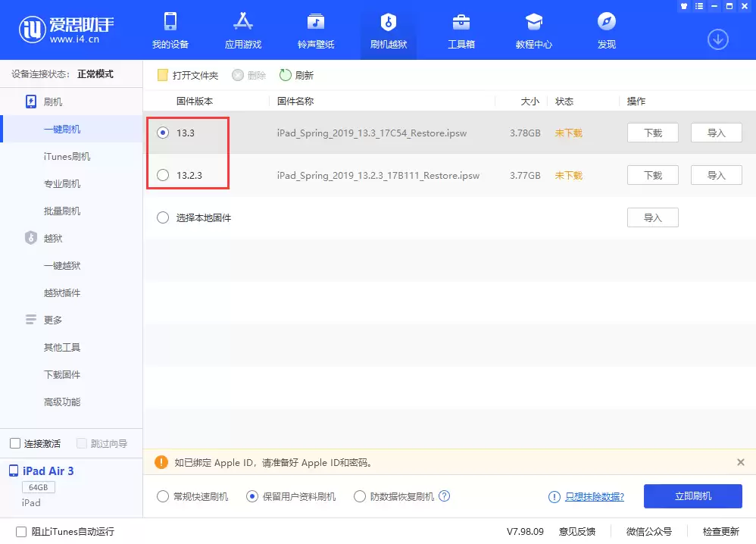756x544 pixels.
Task: Click the 64GB capacity badge
Action: click(x=39, y=487)
